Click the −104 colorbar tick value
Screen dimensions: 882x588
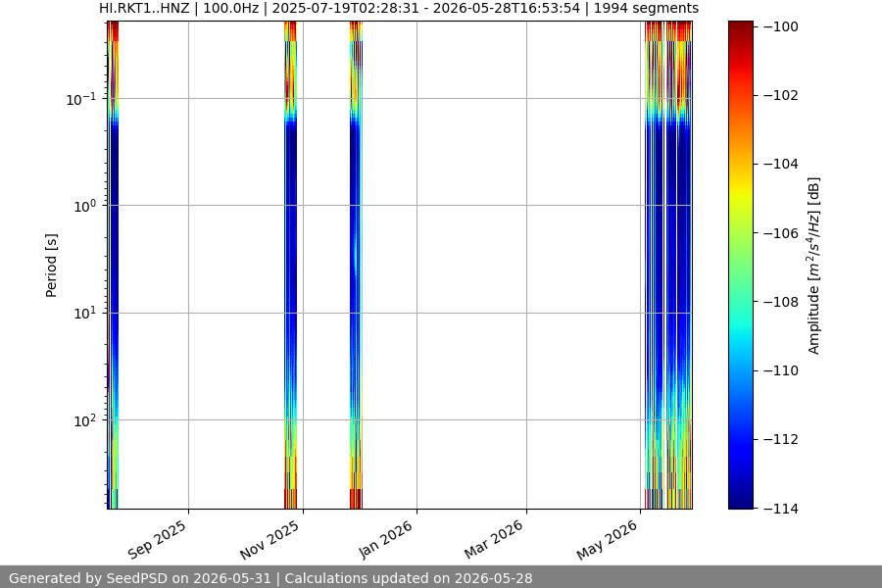781,164
